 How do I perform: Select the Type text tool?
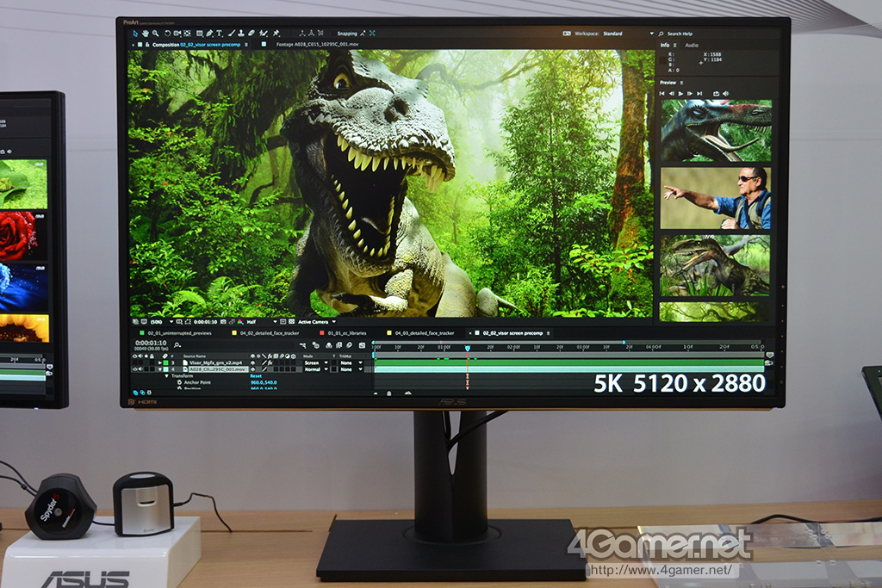[219, 34]
